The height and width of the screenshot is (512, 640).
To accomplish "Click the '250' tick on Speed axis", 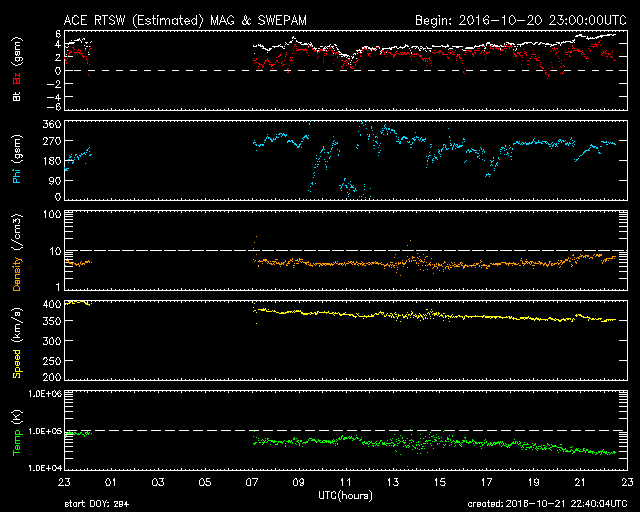I will click(x=52, y=361).
